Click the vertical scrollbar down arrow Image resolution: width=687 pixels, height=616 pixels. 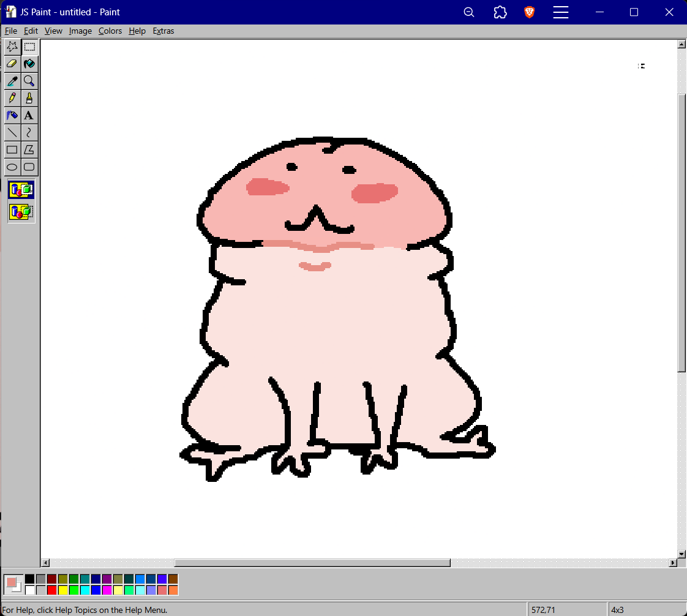[681, 554]
